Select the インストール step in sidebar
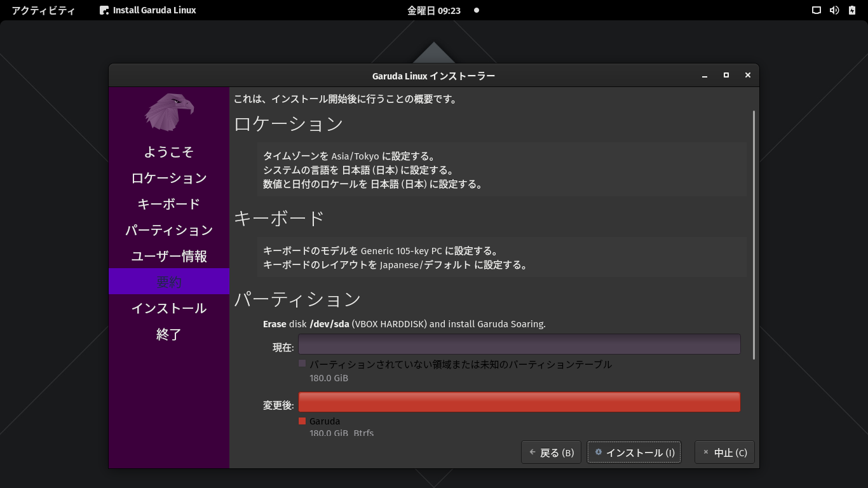Screen dimensions: 868x488 coord(169,308)
